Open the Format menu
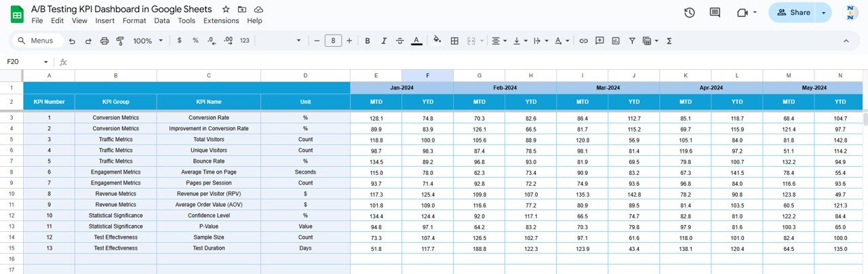Image resolution: width=868 pixels, height=274 pixels. 134,21
